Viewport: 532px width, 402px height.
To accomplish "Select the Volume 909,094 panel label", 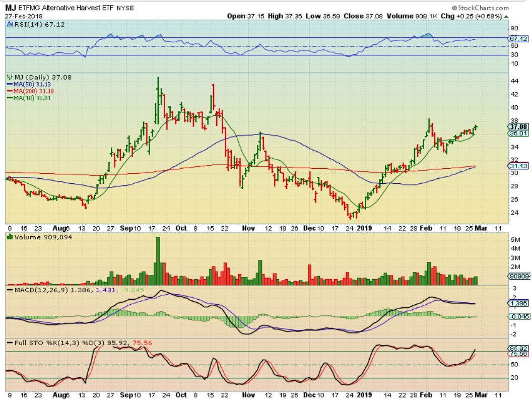I will pos(43,237).
